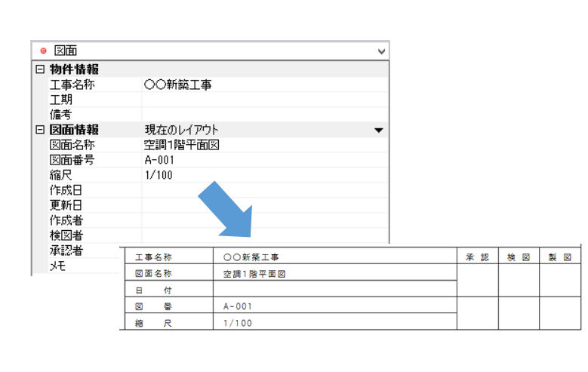This screenshot has height=372, width=588.
Task: Click the 図面名称 label in the title block
Action: pos(153,274)
